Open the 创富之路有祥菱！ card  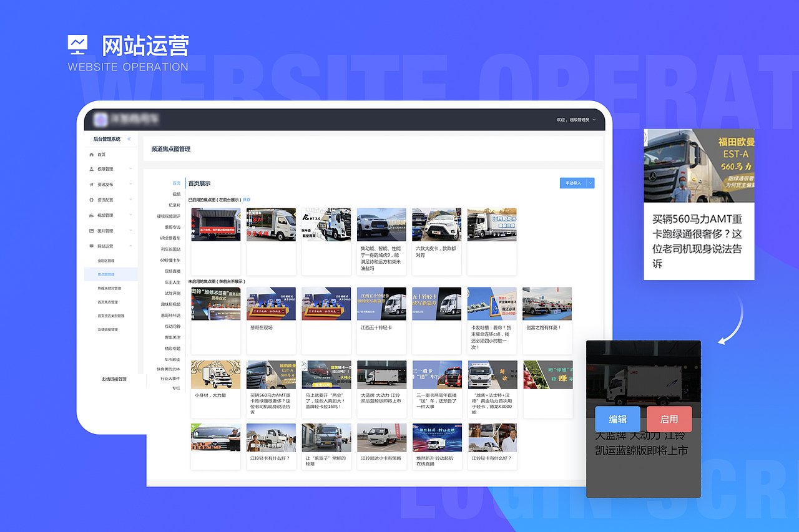[547, 321]
